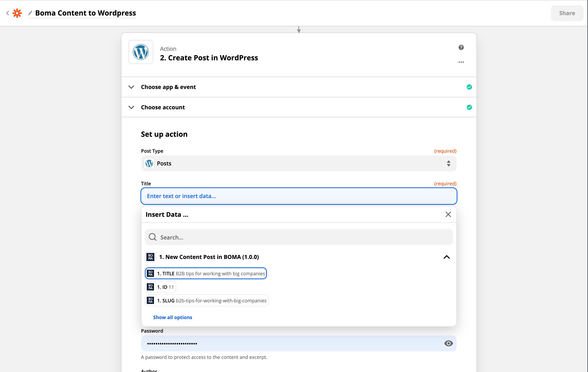
Task: Click the '2. Create Post in WordPress' title
Action: [x=209, y=58]
